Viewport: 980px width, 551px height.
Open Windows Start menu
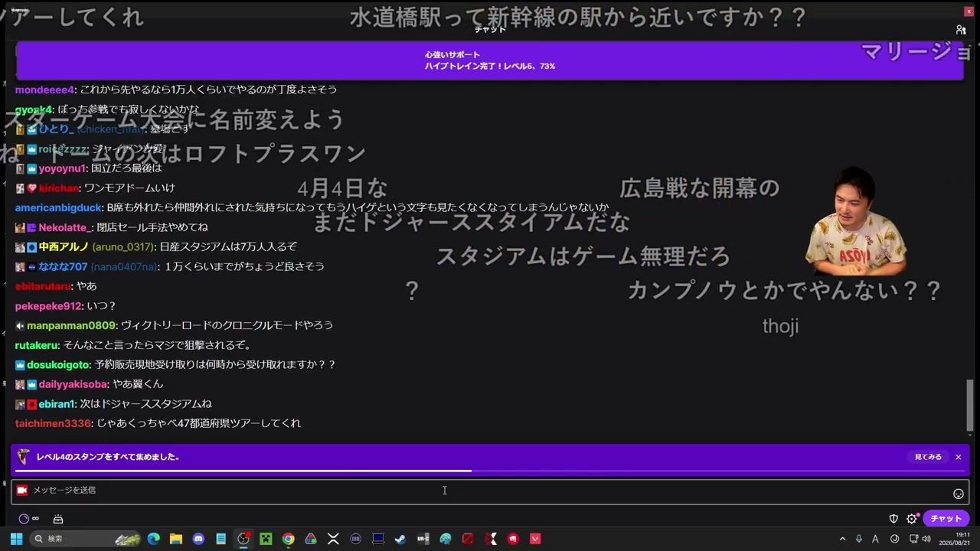click(x=15, y=539)
